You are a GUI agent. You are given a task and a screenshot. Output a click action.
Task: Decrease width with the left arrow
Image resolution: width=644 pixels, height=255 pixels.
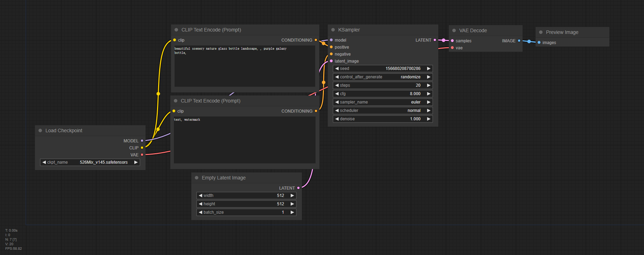[200, 196]
